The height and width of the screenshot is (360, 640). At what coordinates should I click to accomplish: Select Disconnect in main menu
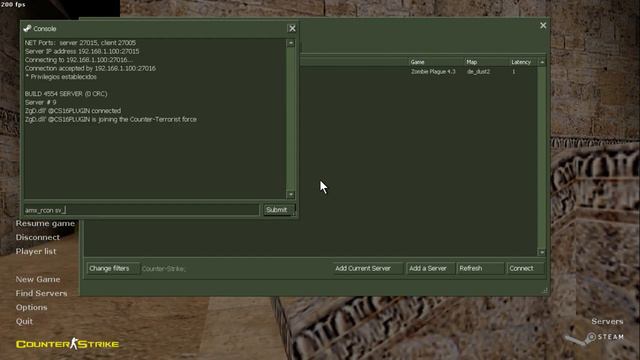pyautogui.click(x=38, y=237)
